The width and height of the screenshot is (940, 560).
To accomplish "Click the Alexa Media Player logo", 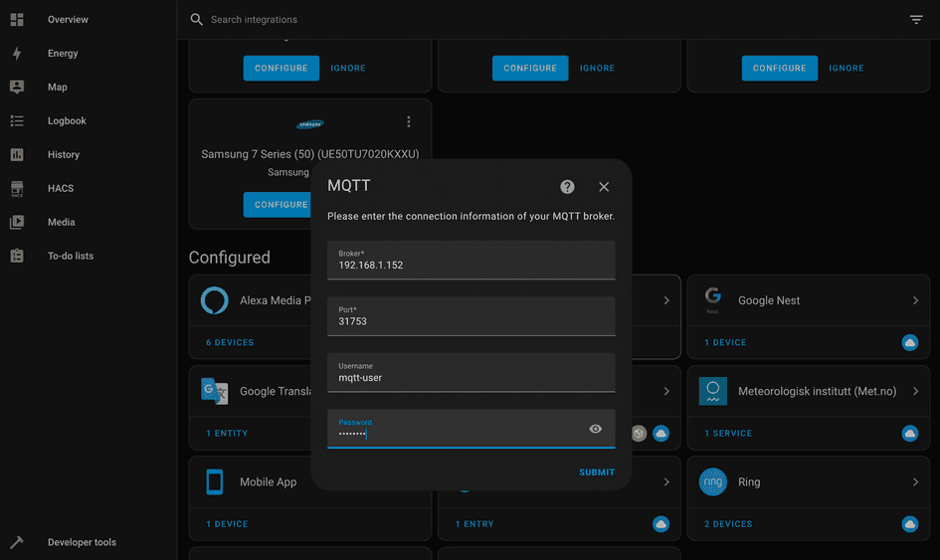I will click(x=215, y=300).
